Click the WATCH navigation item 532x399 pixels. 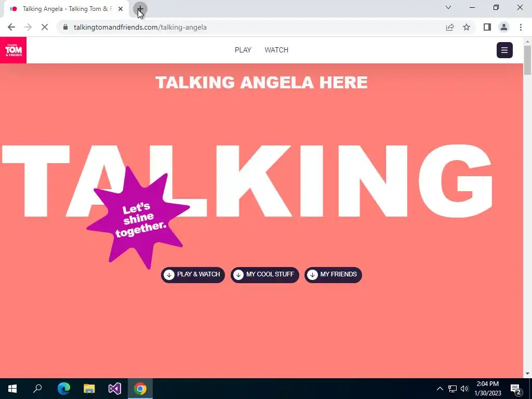pos(276,50)
